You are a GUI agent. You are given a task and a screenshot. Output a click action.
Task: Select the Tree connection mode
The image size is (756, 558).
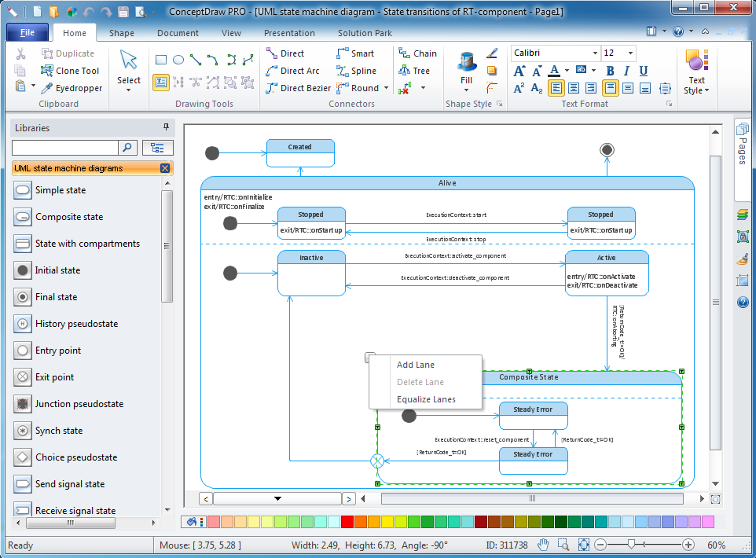(x=413, y=71)
